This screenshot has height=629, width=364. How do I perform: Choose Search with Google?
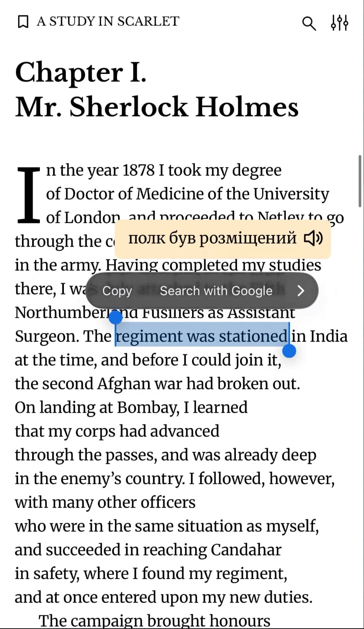click(x=216, y=291)
